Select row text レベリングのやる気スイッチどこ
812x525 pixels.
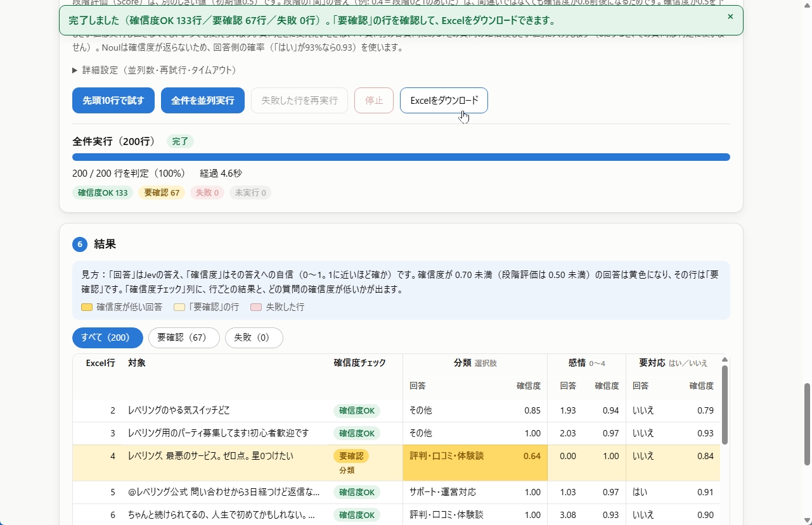179,410
